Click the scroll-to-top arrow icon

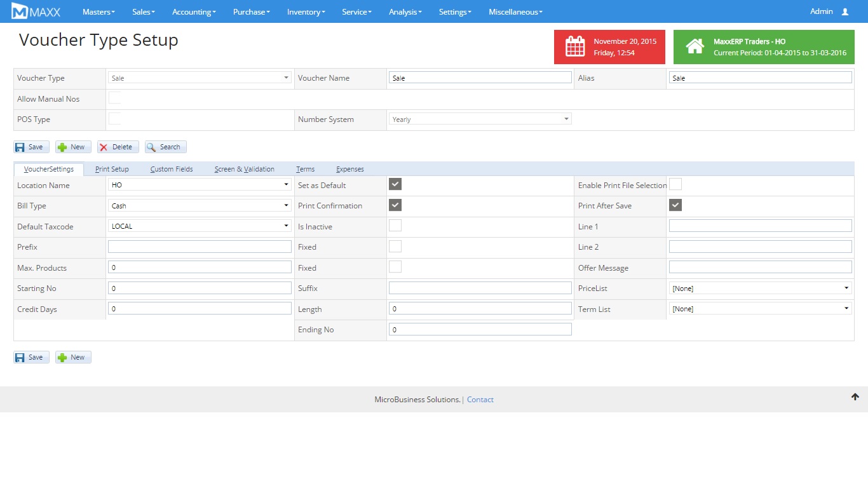click(x=855, y=396)
